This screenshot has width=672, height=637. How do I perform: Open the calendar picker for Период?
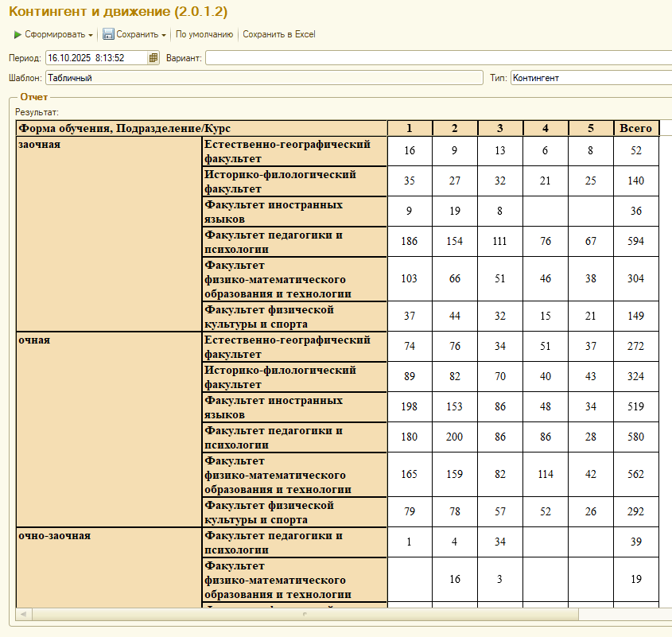pos(153,58)
